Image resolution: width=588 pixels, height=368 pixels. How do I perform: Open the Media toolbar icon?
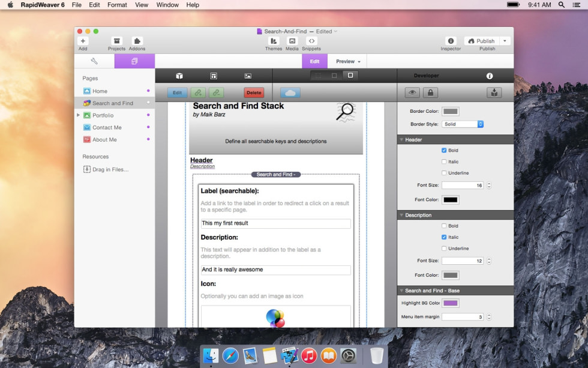[292, 41]
